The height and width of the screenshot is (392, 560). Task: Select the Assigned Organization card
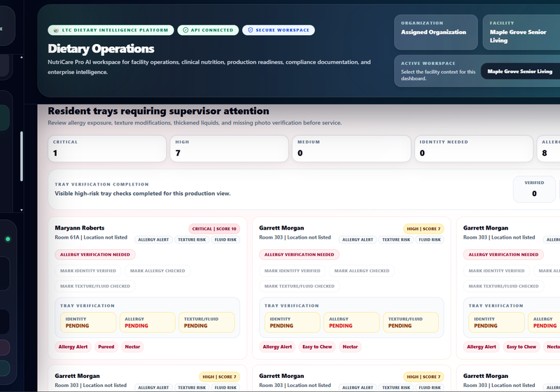[x=435, y=32]
